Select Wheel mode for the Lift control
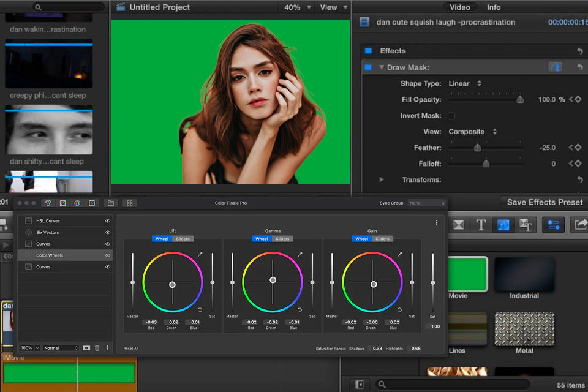The image size is (588, 392). click(162, 239)
